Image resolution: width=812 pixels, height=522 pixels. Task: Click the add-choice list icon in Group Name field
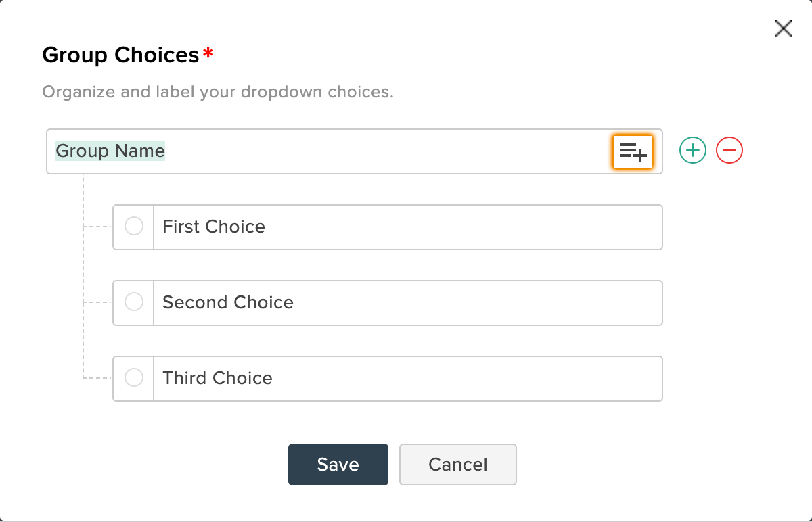pos(633,151)
